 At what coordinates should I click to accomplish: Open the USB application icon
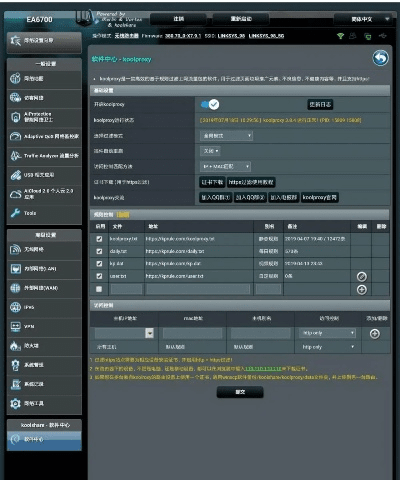(x=16, y=175)
